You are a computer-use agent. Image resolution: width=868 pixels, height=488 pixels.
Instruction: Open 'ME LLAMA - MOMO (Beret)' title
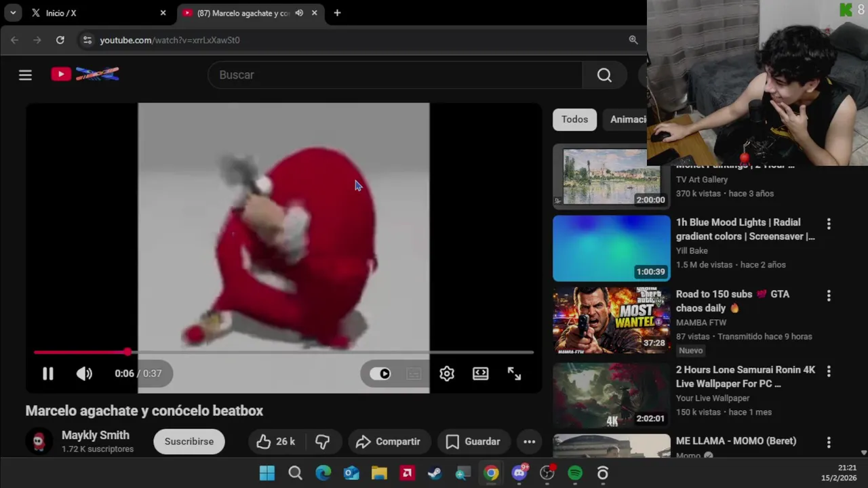coord(736,441)
